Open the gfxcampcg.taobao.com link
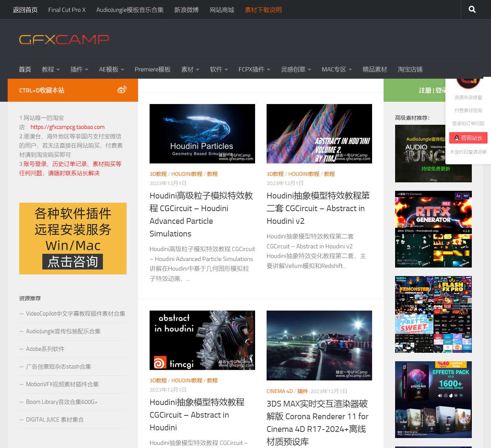 (x=68, y=127)
